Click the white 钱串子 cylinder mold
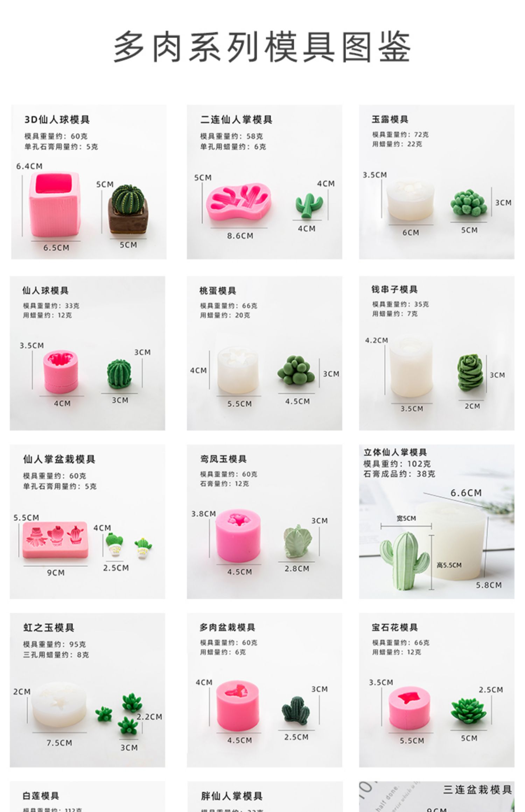This screenshot has width=525, height=812. [x=411, y=366]
